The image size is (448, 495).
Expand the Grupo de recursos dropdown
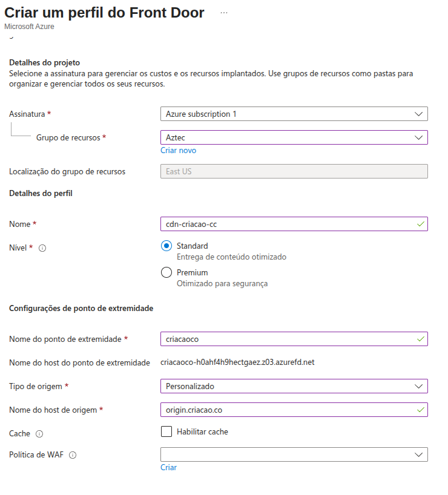click(294, 137)
